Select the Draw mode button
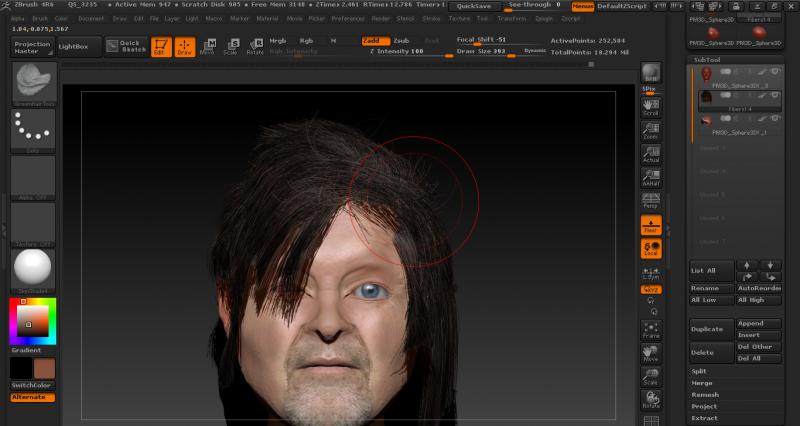The width and height of the screenshot is (800, 426). [185, 46]
